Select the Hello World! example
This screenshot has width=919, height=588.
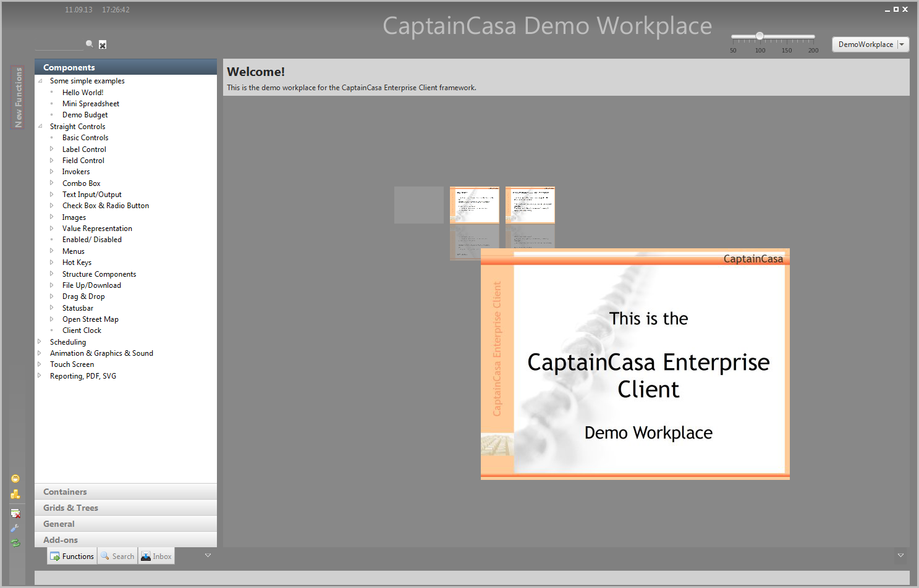82,93
